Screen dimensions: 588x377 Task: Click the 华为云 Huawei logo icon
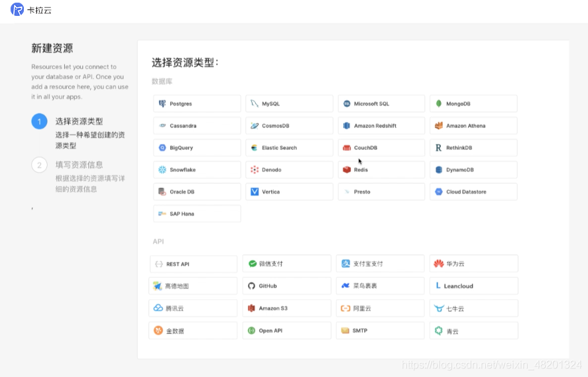(x=438, y=264)
